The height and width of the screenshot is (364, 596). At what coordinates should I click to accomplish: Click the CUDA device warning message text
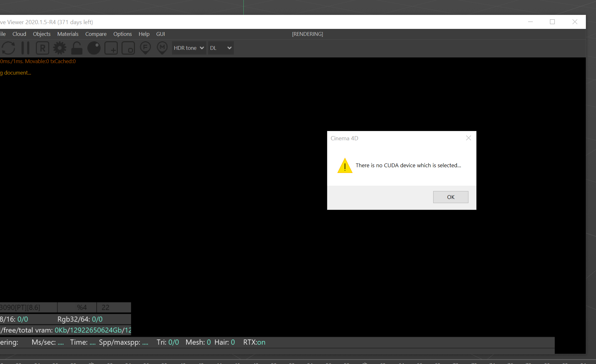click(x=408, y=165)
